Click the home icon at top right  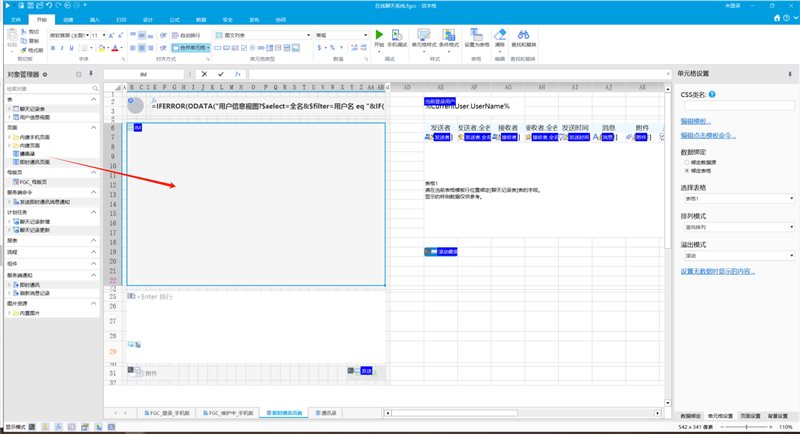(x=777, y=18)
